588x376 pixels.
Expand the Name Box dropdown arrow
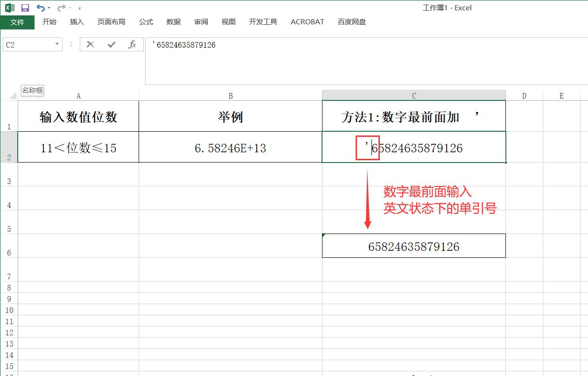(x=57, y=45)
